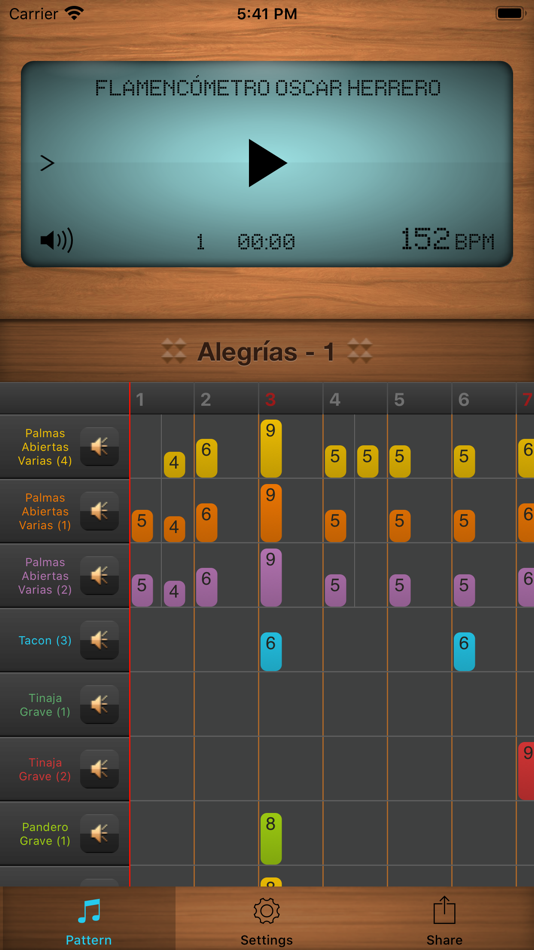Select accented beat 3 column header

click(x=290, y=399)
